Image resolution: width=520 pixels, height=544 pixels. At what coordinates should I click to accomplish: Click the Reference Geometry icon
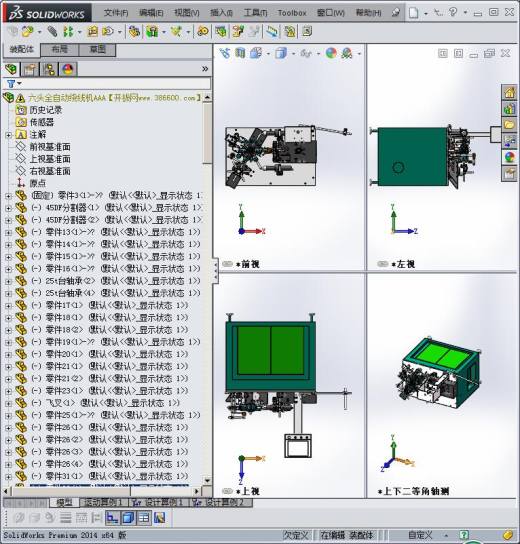pyautogui.click(x=176, y=32)
